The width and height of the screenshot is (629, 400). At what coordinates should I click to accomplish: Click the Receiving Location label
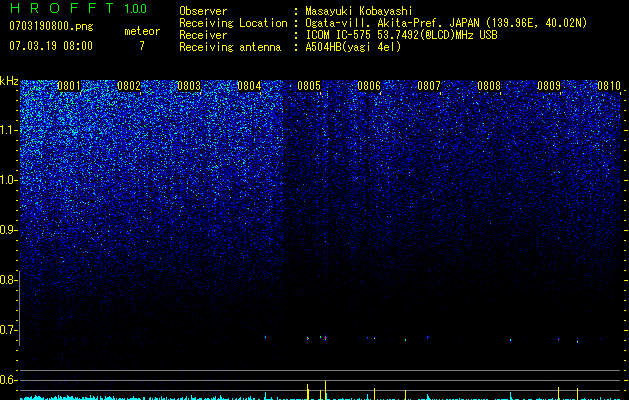(x=233, y=23)
